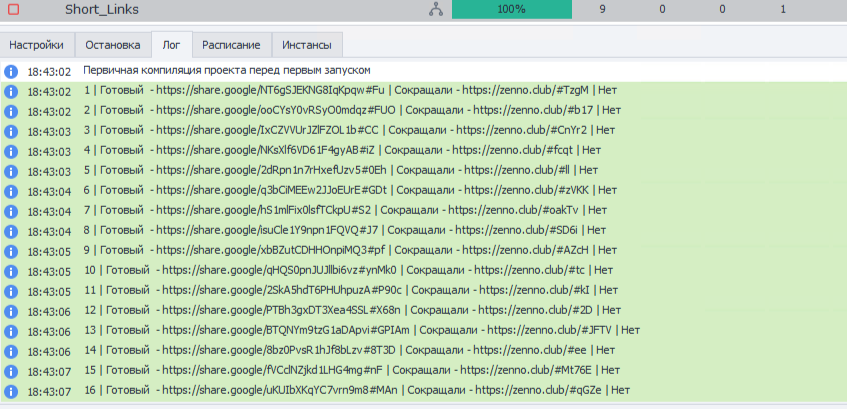The image size is (847, 409).
Task: Click the info icon on the Первичная компиляция row
Action: pos(11,71)
